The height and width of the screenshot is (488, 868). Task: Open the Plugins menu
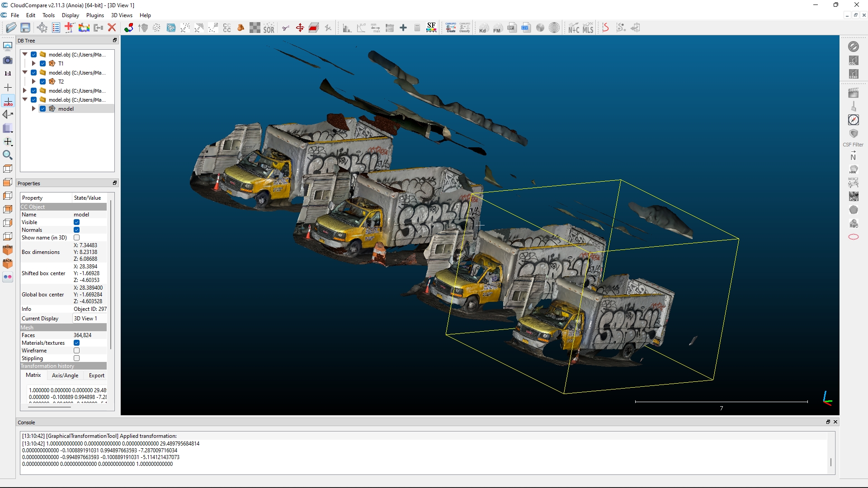coord(95,15)
